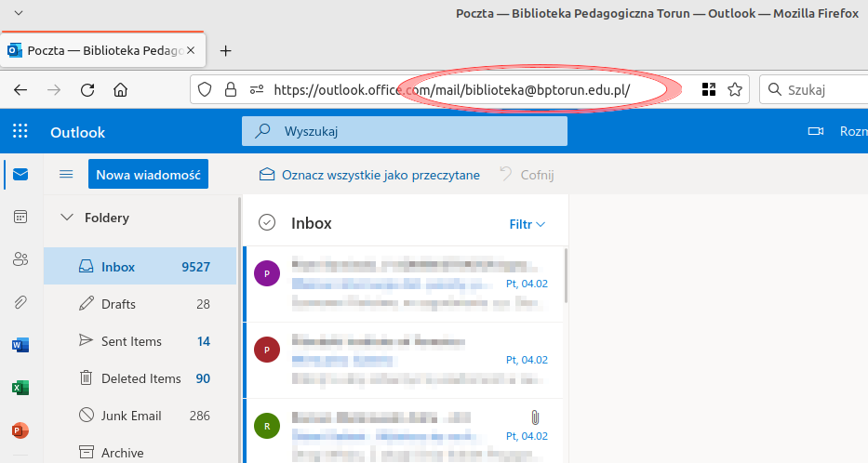Go to the Junk Email folder
Screen dimensions: 868x463
coord(130,416)
